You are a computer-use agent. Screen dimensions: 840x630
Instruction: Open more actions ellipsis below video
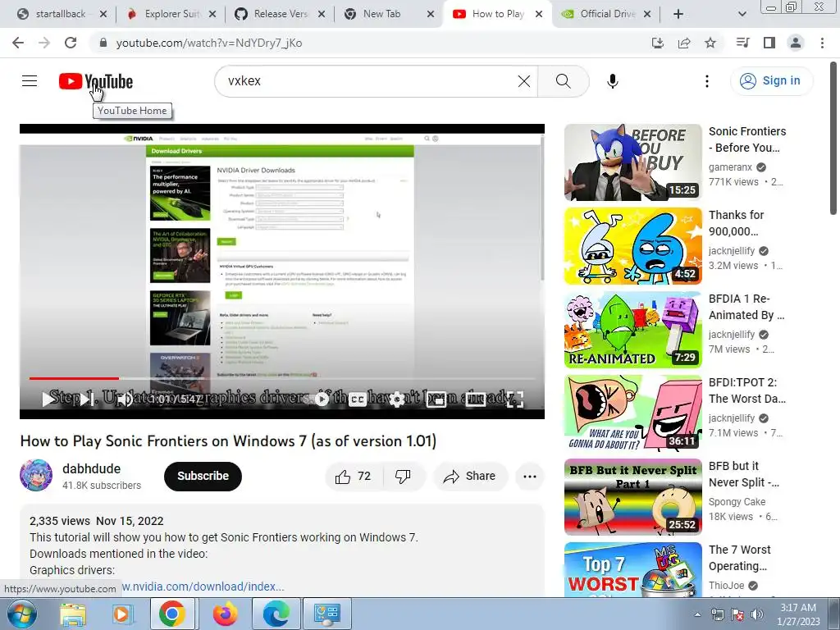coord(529,477)
